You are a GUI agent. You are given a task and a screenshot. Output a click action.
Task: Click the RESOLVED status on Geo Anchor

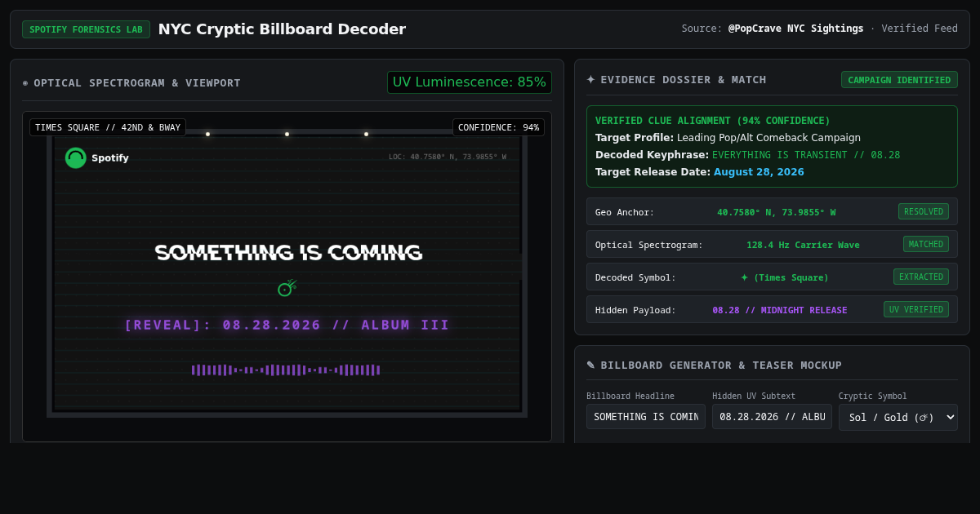(924, 211)
